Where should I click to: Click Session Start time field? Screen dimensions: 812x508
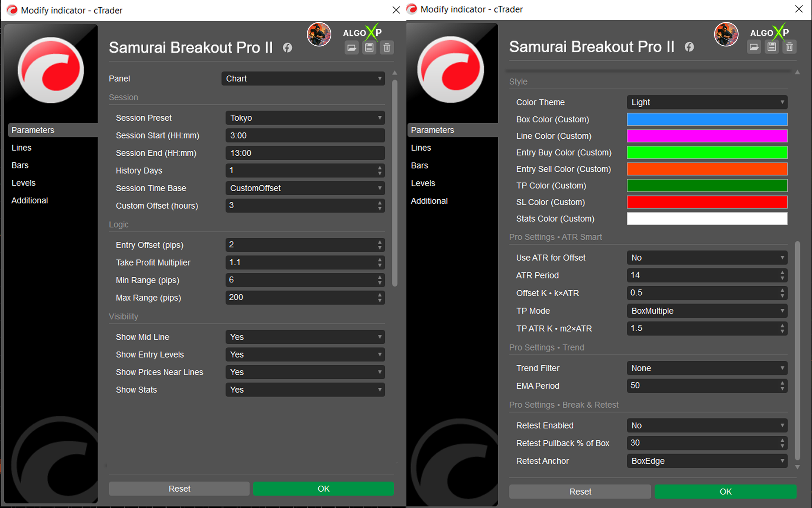[x=305, y=135]
